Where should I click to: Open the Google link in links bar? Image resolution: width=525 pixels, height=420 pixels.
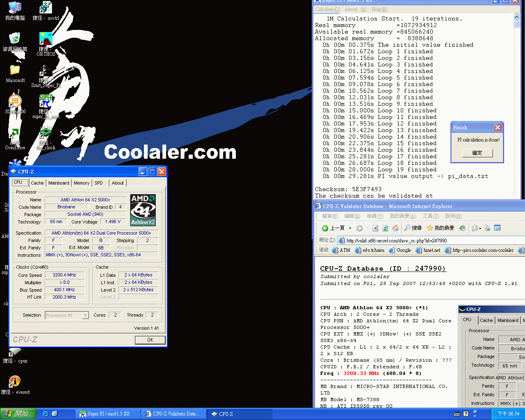click(x=400, y=250)
